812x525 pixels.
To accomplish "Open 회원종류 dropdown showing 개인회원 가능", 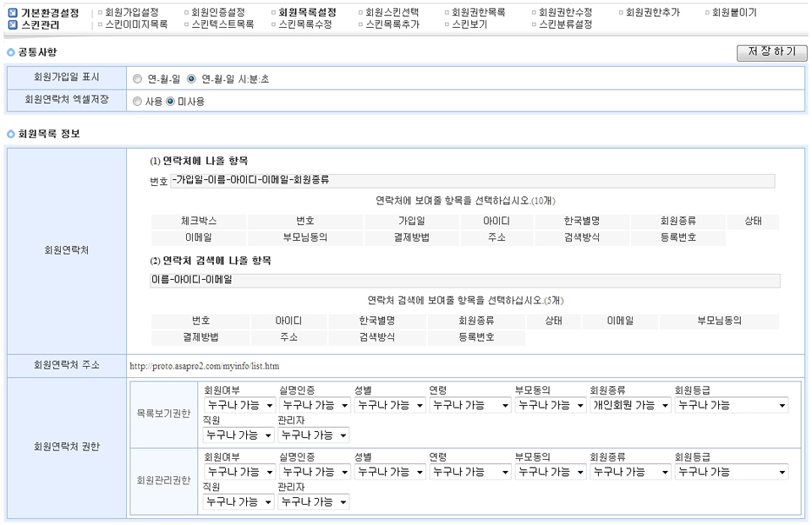I will (x=630, y=405).
